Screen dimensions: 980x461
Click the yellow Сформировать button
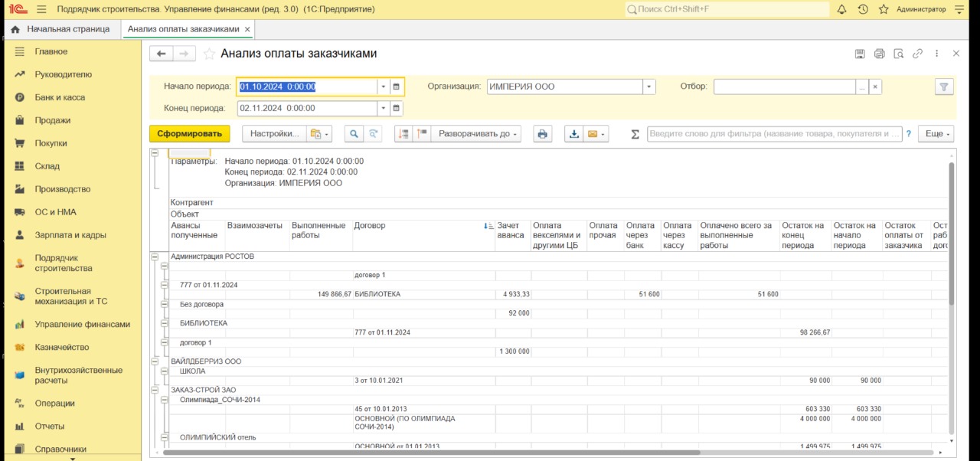click(189, 133)
